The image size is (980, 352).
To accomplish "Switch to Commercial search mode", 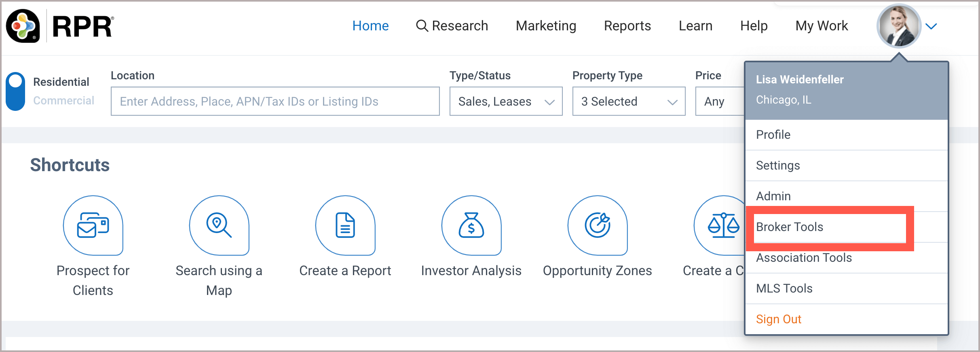I will [63, 100].
